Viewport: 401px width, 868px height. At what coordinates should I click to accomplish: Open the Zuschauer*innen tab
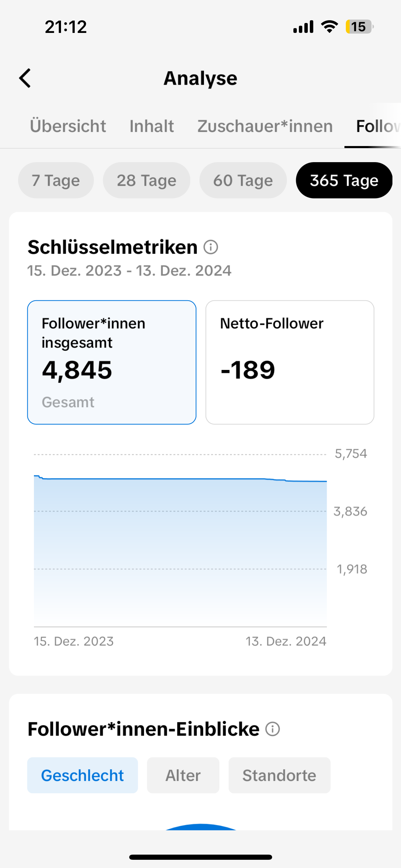(x=265, y=126)
